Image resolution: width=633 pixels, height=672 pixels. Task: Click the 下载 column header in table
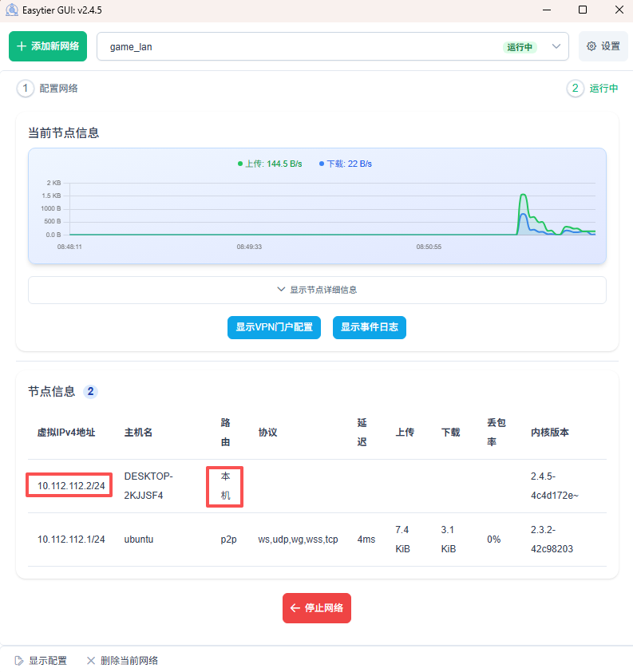coord(450,433)
